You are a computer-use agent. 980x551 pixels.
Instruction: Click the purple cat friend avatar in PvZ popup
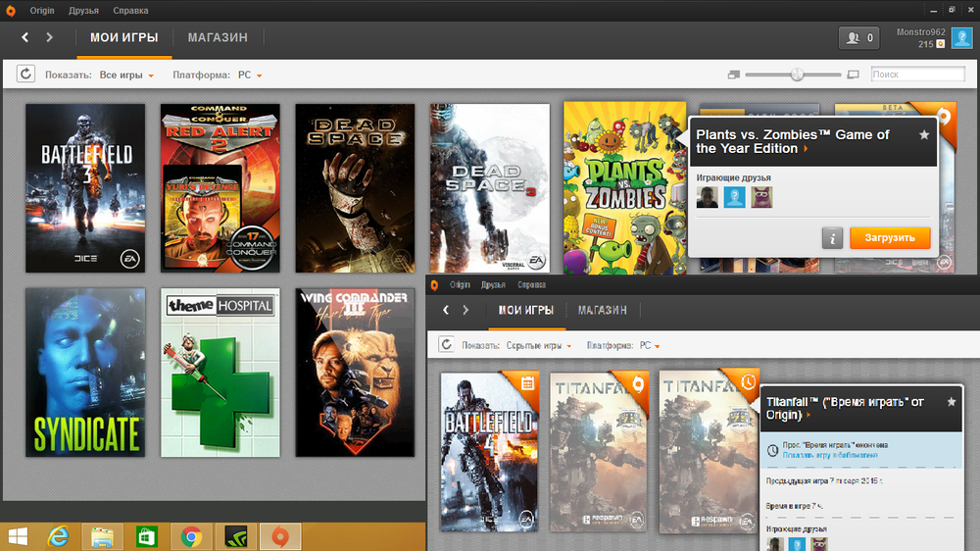[761, 197]
